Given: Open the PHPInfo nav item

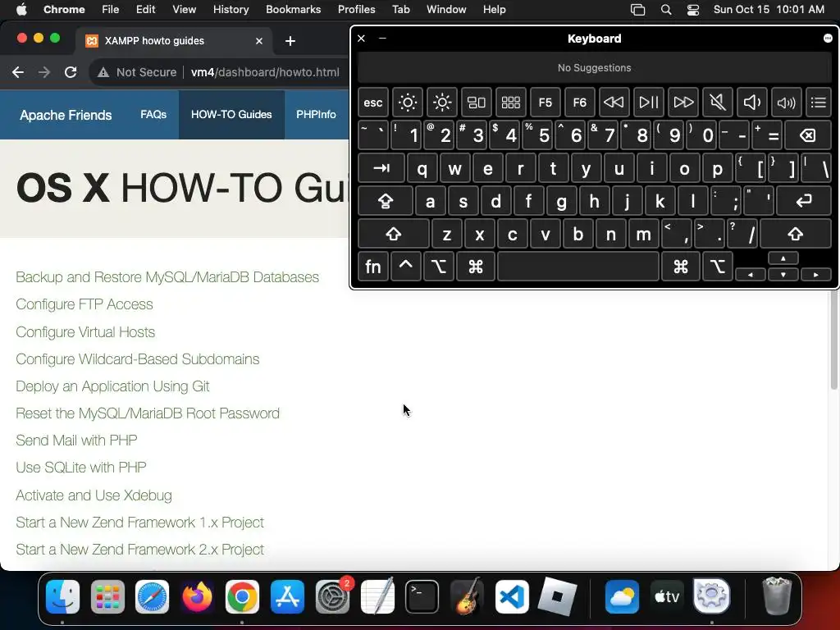Looking at the screenshot, I should click(316, 115).
